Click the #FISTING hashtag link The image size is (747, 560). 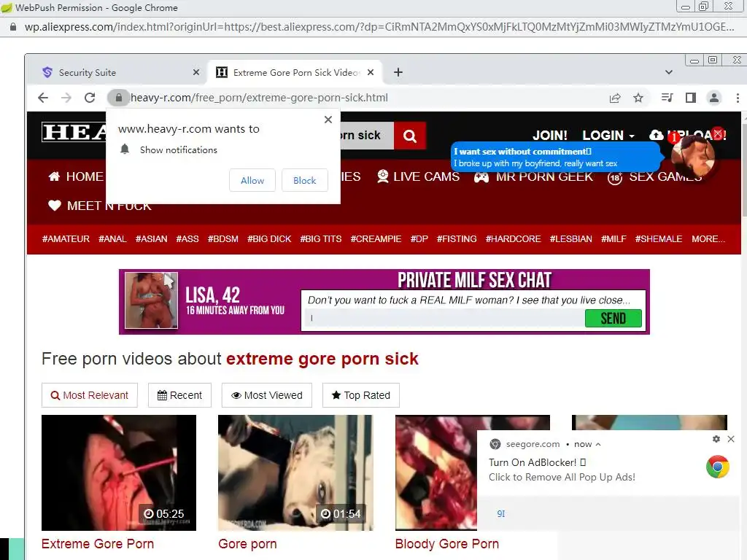tap(457, 239)
